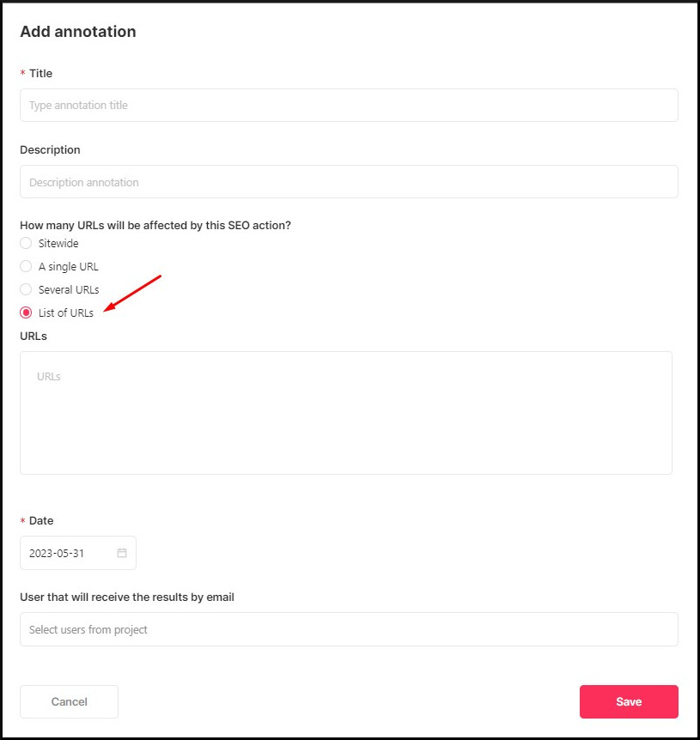The image size is (700, 740).
Task: Click the required asterisk beside Date
Action: (21, 520)
